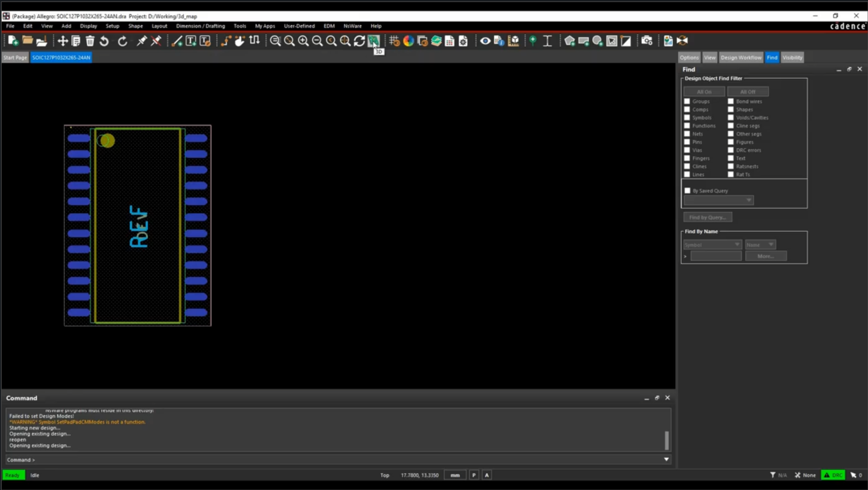Select the Add Text tool
Viewport: 868px width, 490px height.
pyautogui.click(x=190, y=41)
